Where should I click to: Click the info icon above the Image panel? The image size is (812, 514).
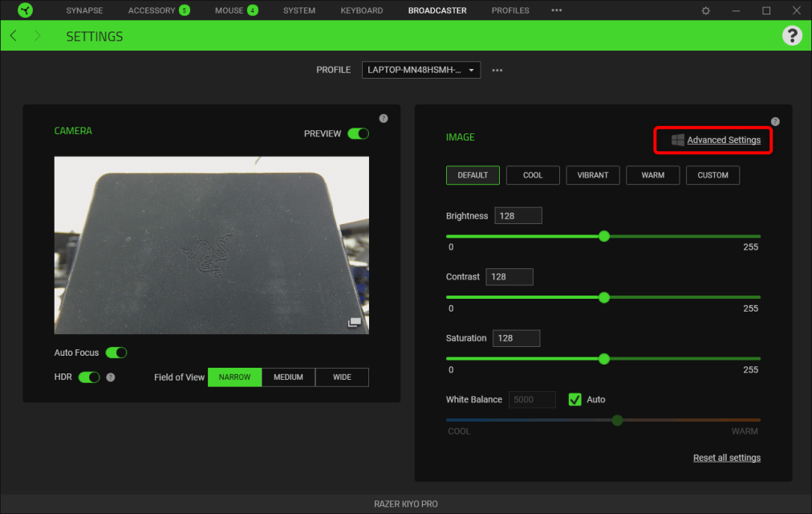tap(774, 120)
